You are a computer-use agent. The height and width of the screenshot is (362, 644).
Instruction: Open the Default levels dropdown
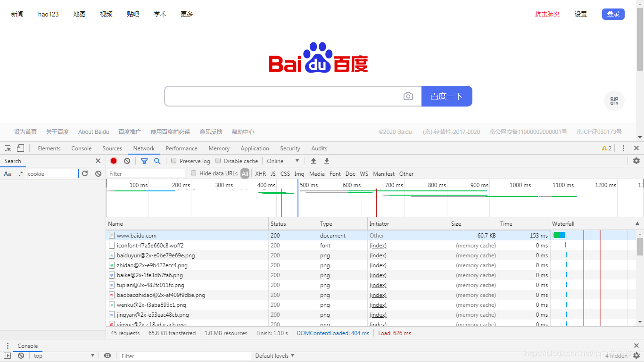tap(274, 356)
